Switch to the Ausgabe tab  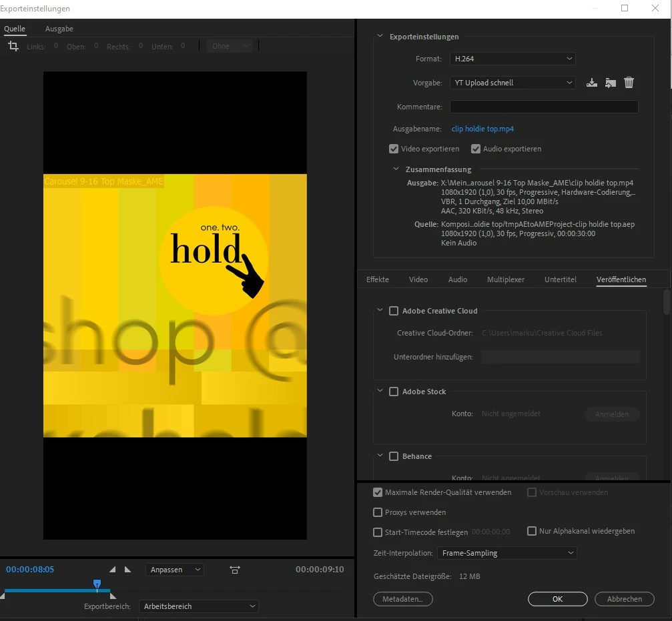pyautogui.click(x=59, y=29)
